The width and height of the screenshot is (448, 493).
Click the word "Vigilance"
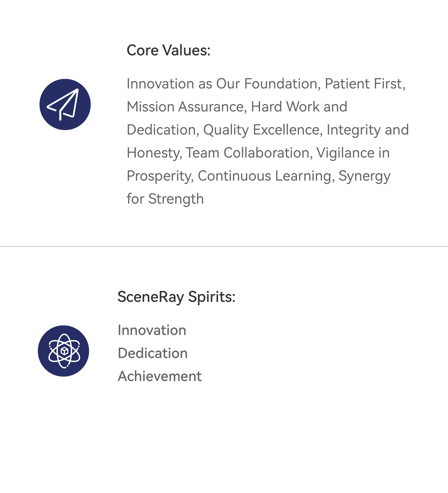345,153
